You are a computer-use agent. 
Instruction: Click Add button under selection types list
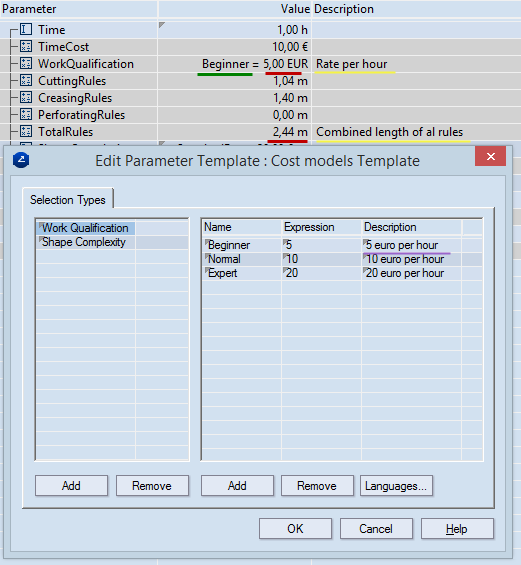(x=71, y=485)
